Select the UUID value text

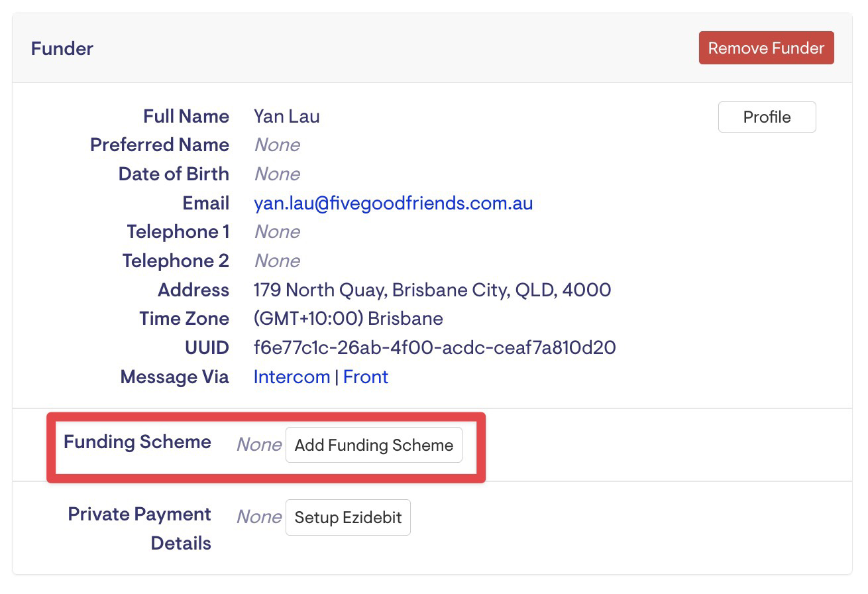coord(434,347)
